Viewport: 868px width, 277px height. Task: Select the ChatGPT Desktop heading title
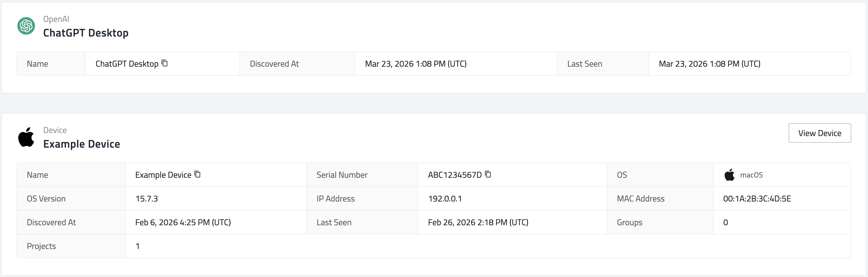coord(85,33)
